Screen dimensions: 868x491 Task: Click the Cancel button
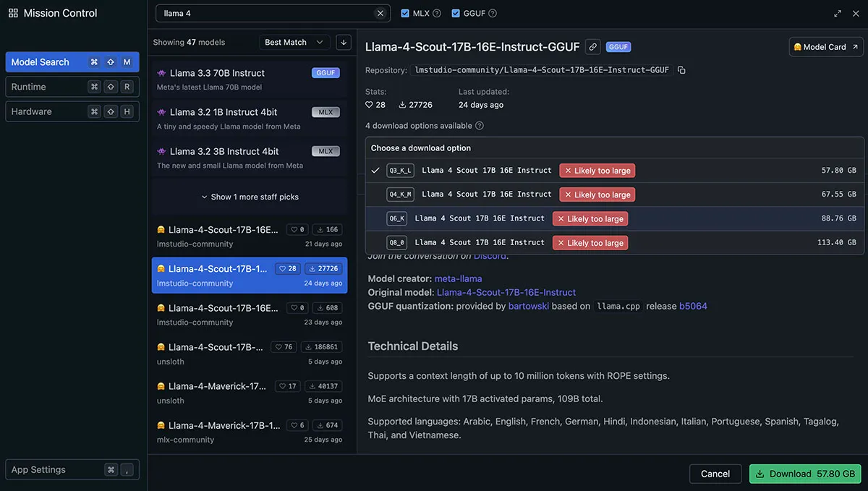(715, 474)
